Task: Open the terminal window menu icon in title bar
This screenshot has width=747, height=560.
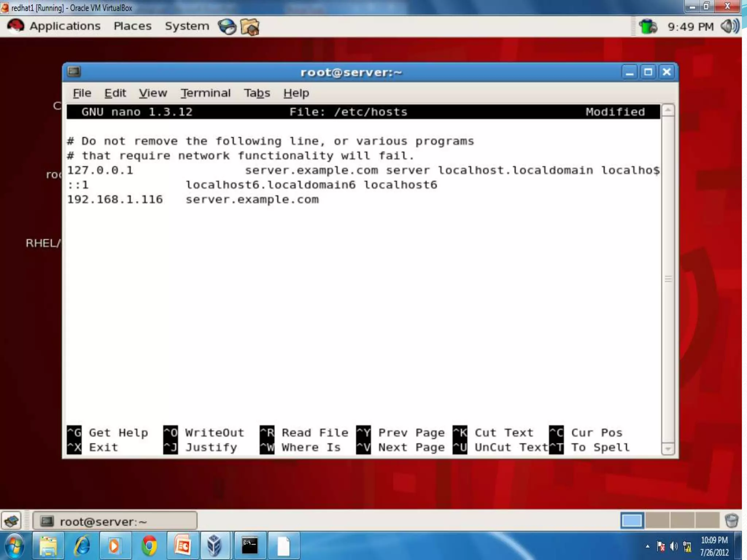Action: (74, 71)
